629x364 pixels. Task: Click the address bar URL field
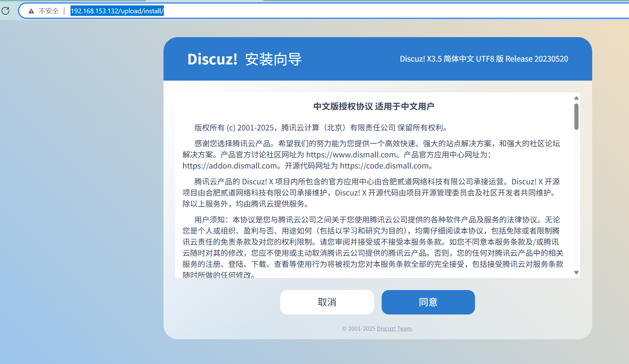pyautogui.click(x=117, y=11)
